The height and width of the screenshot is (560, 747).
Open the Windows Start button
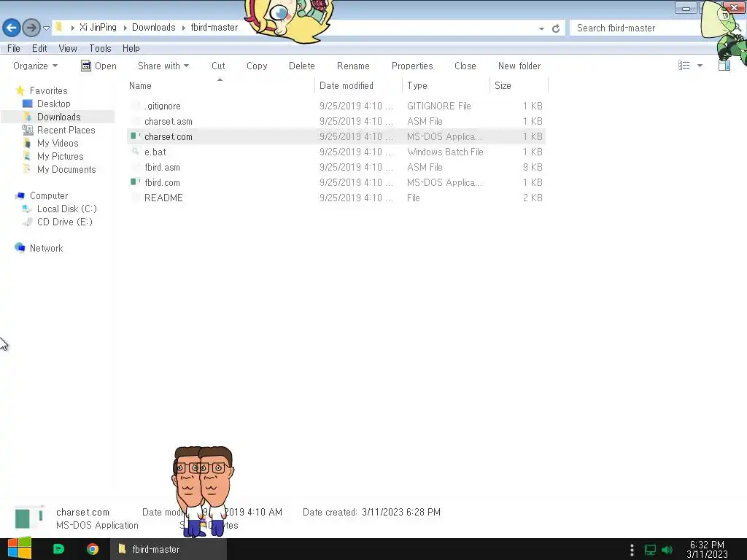[20, 549]
